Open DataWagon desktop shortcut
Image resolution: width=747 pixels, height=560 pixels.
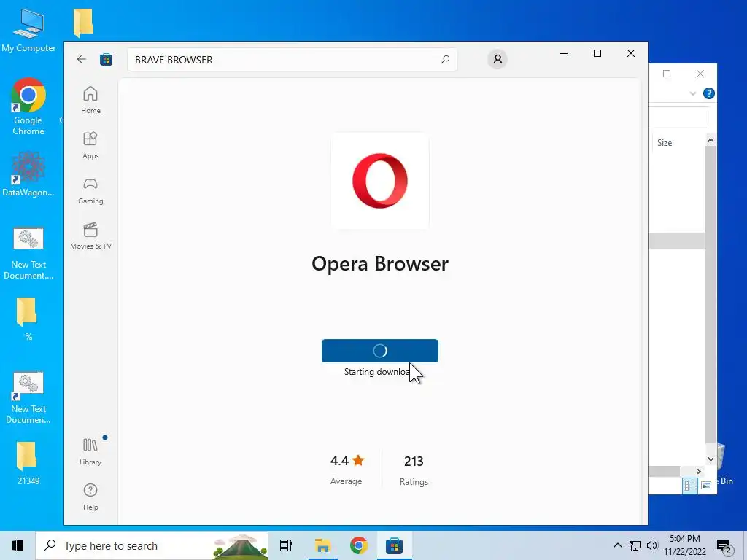point(28,174)
